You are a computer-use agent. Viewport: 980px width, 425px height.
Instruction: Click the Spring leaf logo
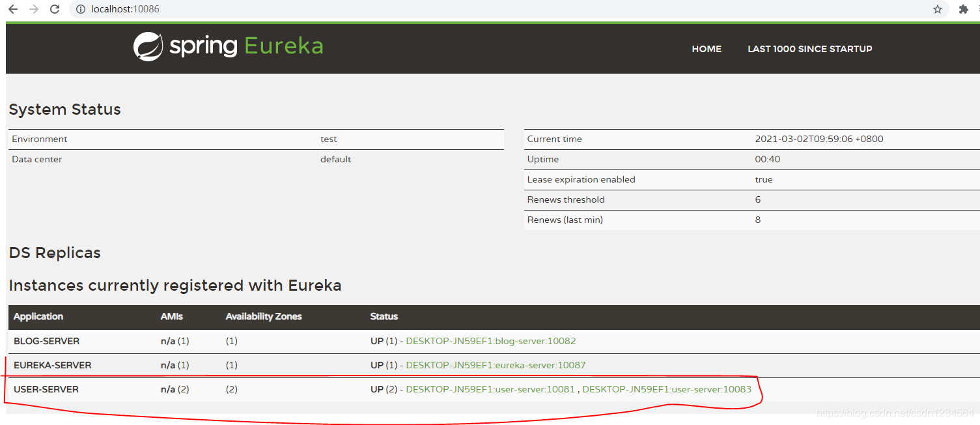click(148, 47)
